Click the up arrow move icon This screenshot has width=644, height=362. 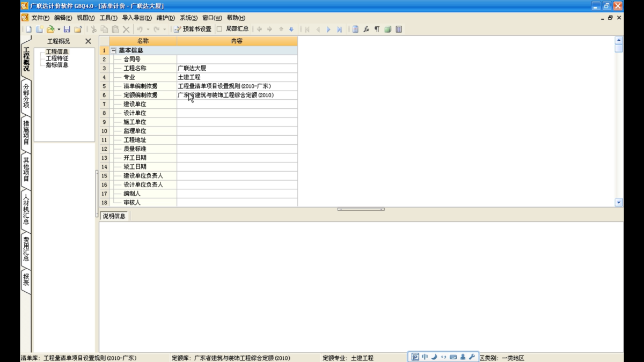click(x=281, y=29)
